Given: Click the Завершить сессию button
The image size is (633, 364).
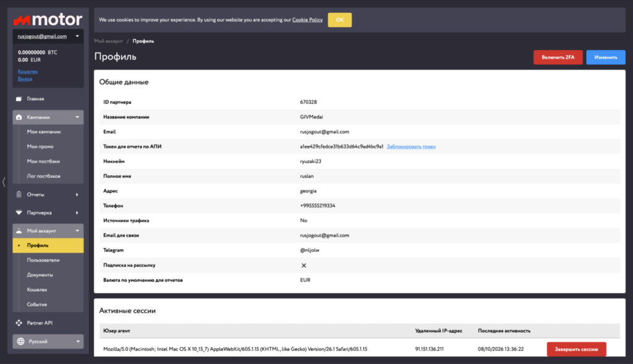Looking at the screenshot, I should point(576,349).
